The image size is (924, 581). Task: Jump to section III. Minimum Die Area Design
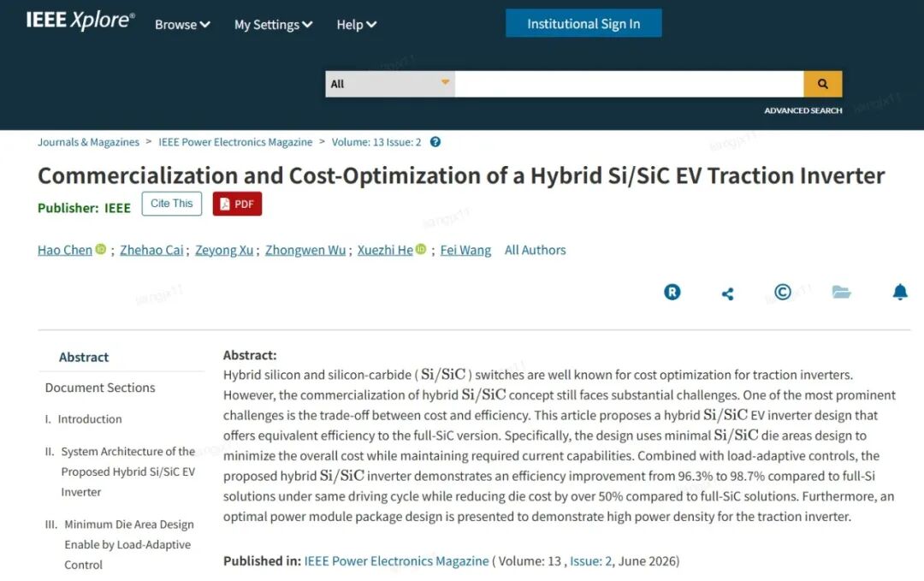pyautogui.click(x=120, y=544)
